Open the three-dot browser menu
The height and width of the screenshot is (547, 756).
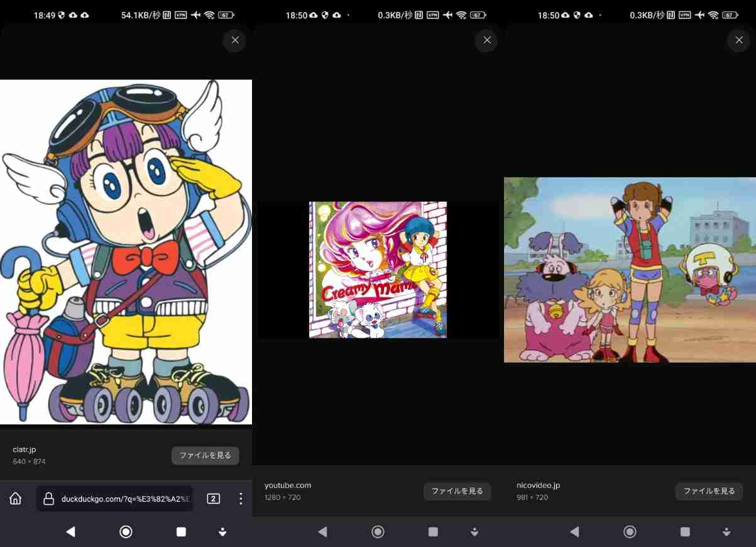241,499
